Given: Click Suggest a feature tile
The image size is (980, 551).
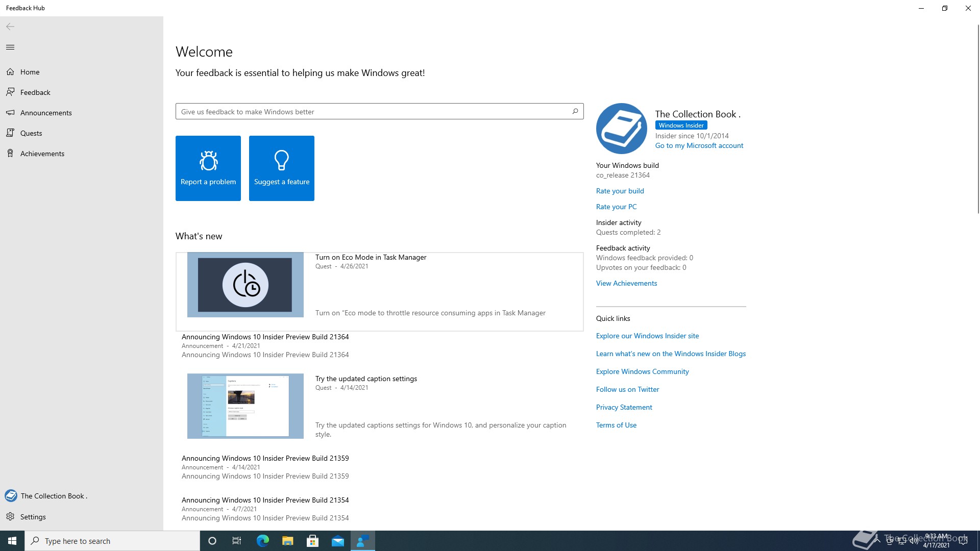Looking at the screenshot, I should click(282, 168).
